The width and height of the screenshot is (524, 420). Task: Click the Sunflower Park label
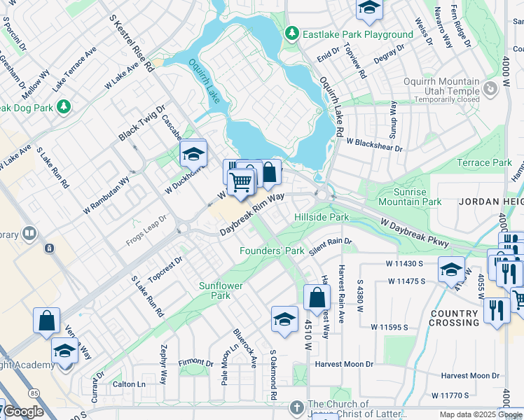click(221, 290)
